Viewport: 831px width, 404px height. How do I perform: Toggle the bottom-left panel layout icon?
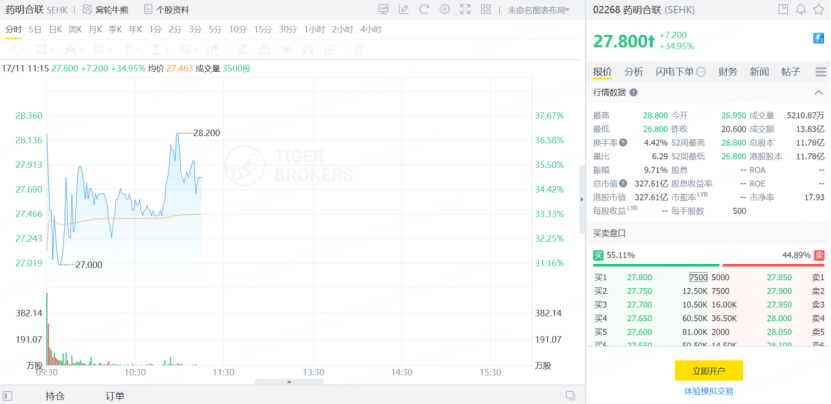[7, 396]
